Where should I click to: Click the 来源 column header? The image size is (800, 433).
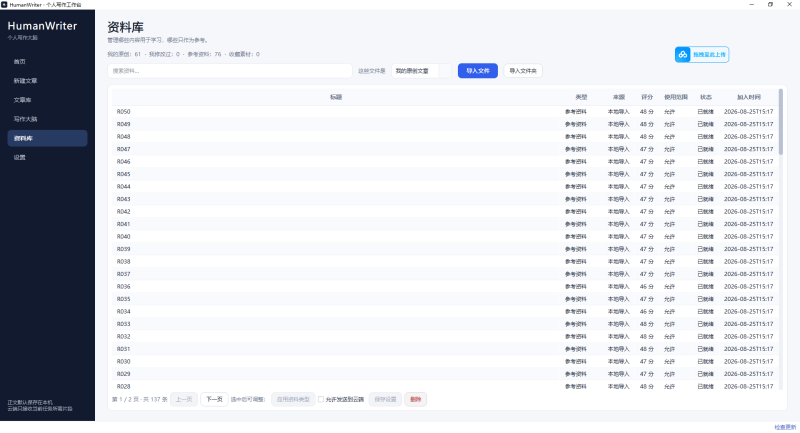click(618, 97)
